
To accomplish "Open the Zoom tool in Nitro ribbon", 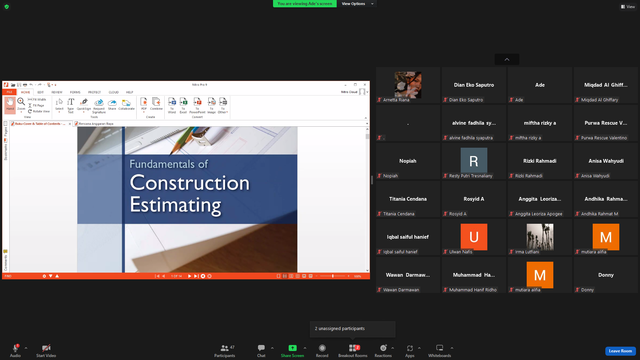I will click(x=21, y=104).
